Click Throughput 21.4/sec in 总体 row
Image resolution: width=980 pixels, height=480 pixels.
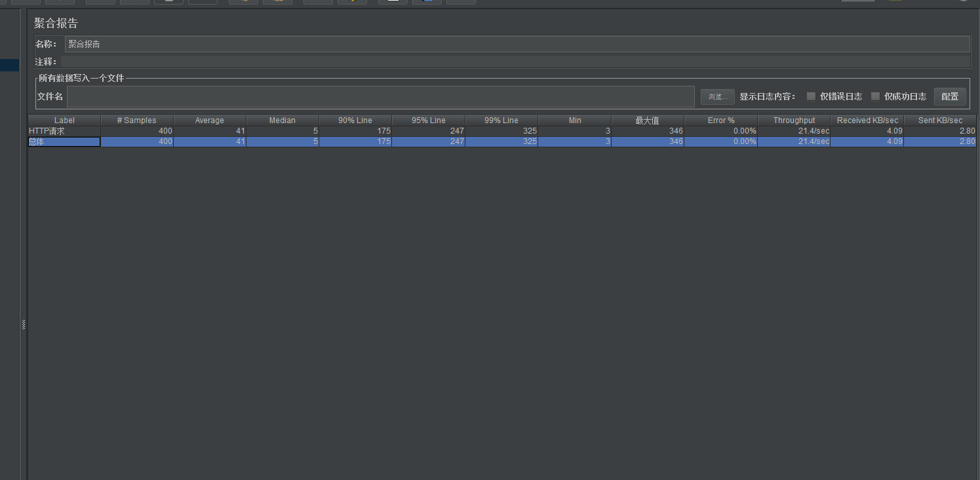click(794, 141)
